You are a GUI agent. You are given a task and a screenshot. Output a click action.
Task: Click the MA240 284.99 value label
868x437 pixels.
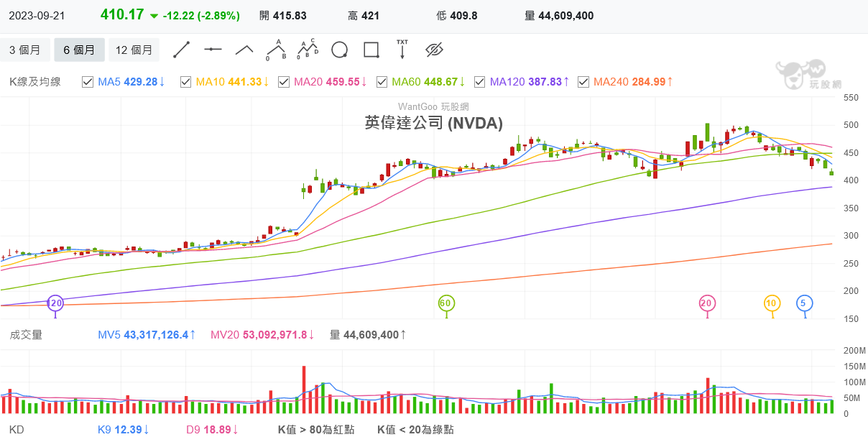point(634,82)
